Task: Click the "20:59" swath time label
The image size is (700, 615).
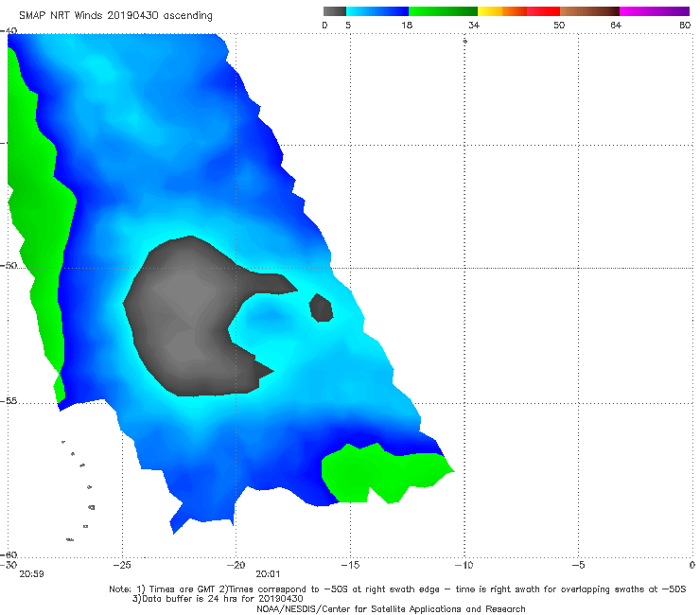Action: 32,574
